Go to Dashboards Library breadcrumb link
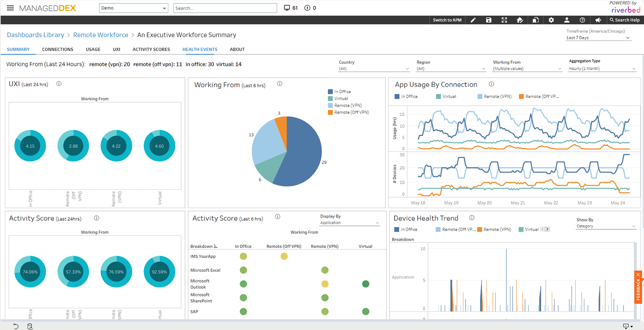The image size is (644, 330). [35, 35]
